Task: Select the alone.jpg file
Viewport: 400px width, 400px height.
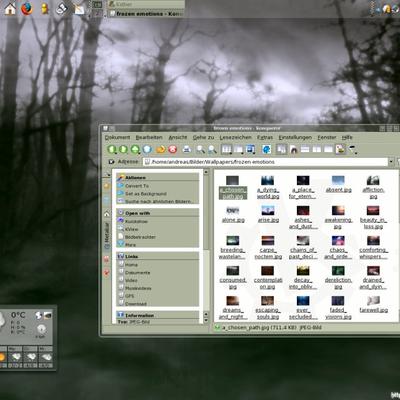Action: click(x=233, y=215)
